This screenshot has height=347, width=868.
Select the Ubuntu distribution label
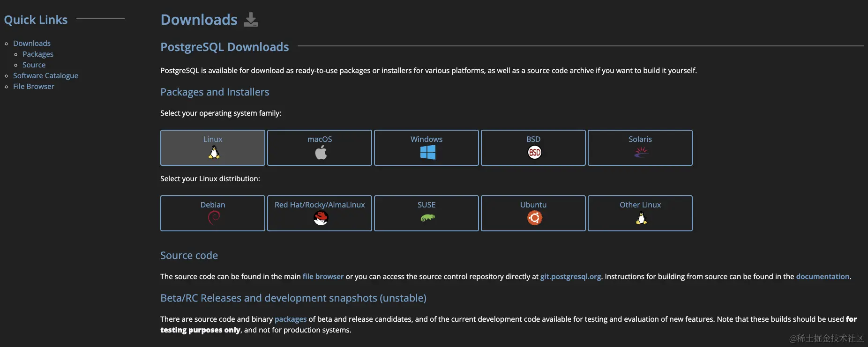(x=533, y=205)
